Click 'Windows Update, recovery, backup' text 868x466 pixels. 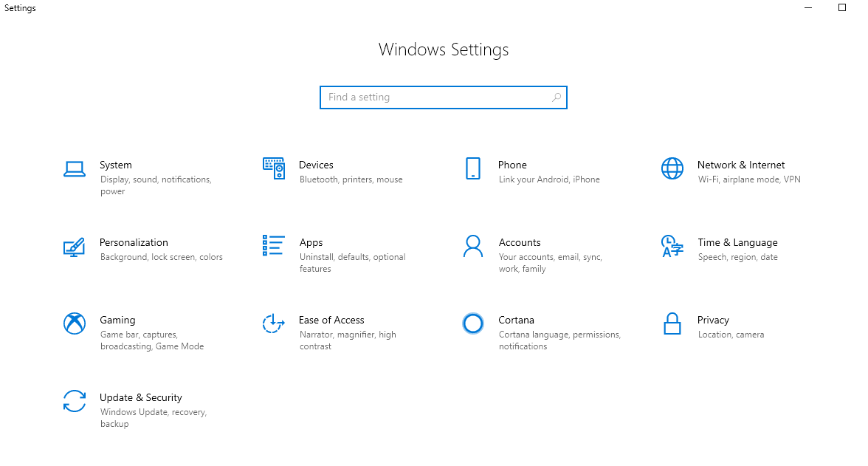tap(154, 418)
